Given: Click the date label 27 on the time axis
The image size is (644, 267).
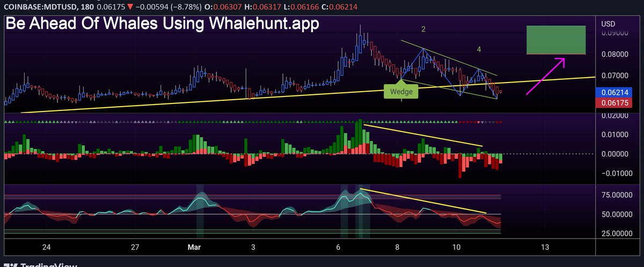Looking at the screenshot, I should pyautogui.click(x=135, y=248).
